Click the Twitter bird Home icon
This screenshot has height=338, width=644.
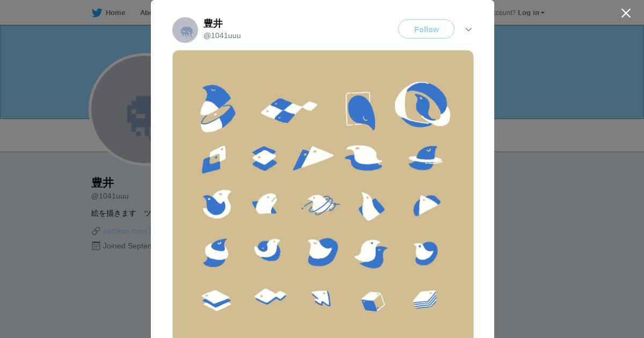pos(97,13)
